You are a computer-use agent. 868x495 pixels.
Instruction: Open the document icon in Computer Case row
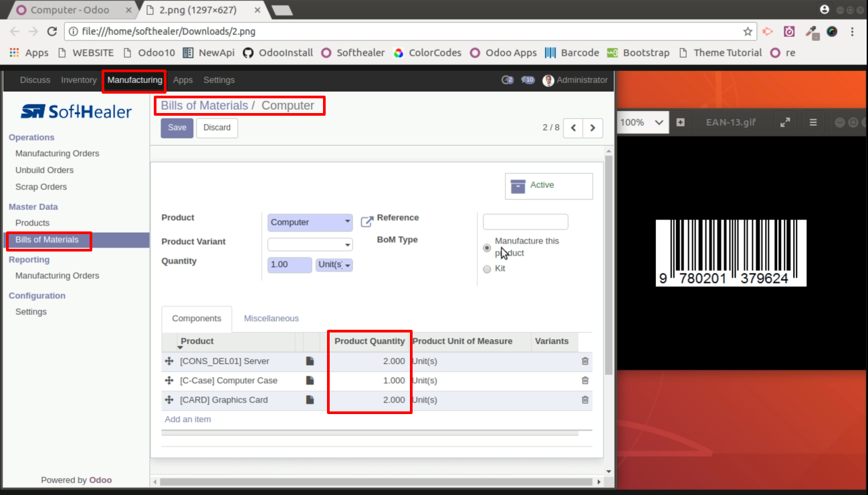click(x=310, y=381)
